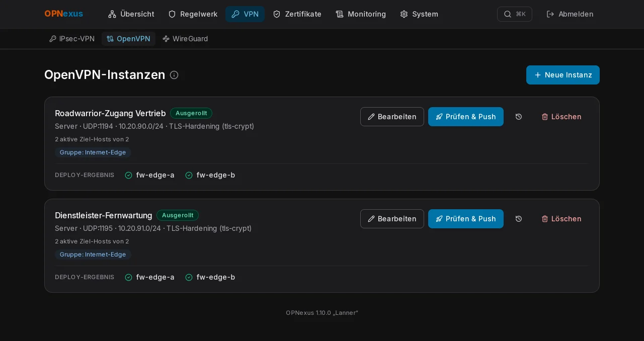
Task: Edit the Roadwarrior-Zugang Vertrieb instance
Action: pyautogui.click(x=392, y=117)
